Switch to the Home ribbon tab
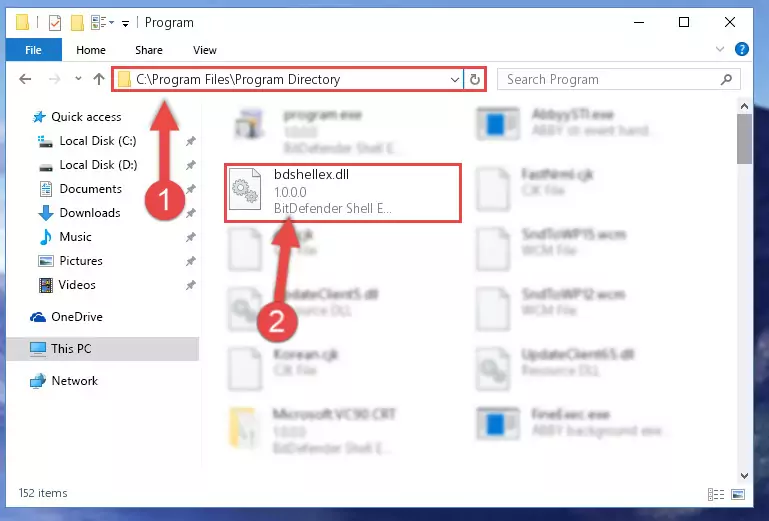Viewport: 769px width, 521px height. (x=91, y=50)
